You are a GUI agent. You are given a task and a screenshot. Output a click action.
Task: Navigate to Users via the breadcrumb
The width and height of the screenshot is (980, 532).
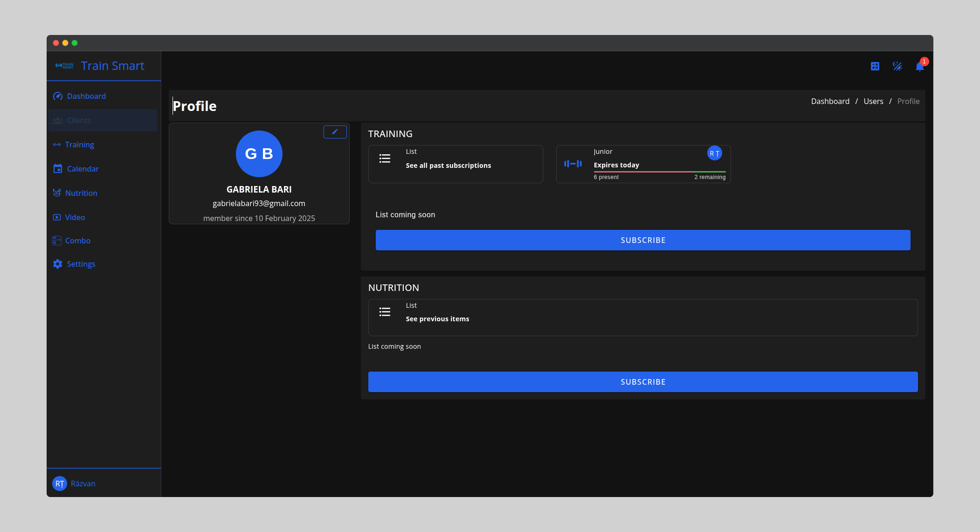[x=873, y=101]
